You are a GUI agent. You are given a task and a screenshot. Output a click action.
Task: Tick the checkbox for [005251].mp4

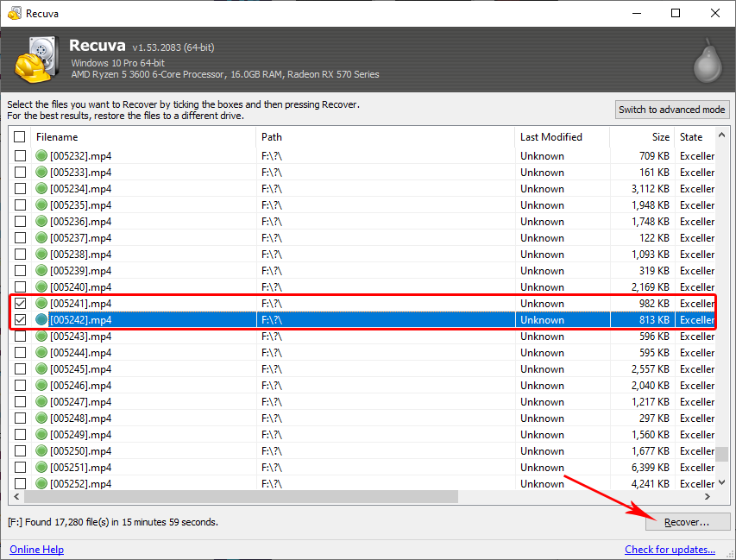20,468
